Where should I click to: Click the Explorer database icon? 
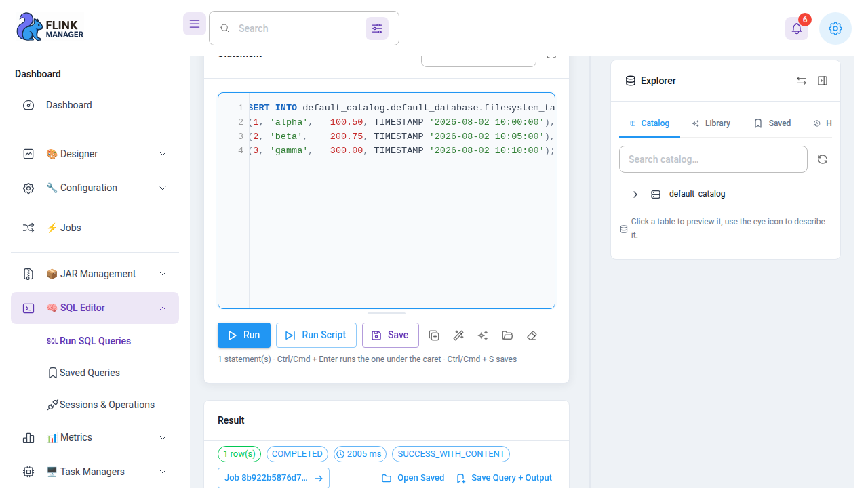point(631,81)
